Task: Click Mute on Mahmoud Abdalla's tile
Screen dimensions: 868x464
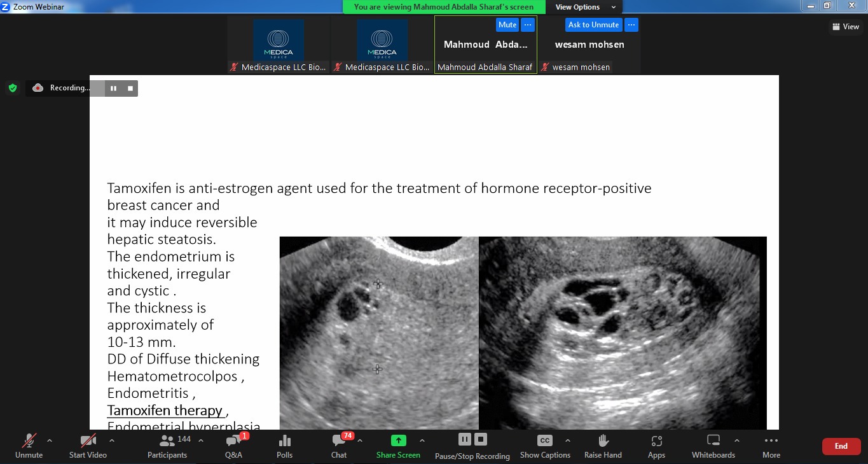Action: click(507, 25)
